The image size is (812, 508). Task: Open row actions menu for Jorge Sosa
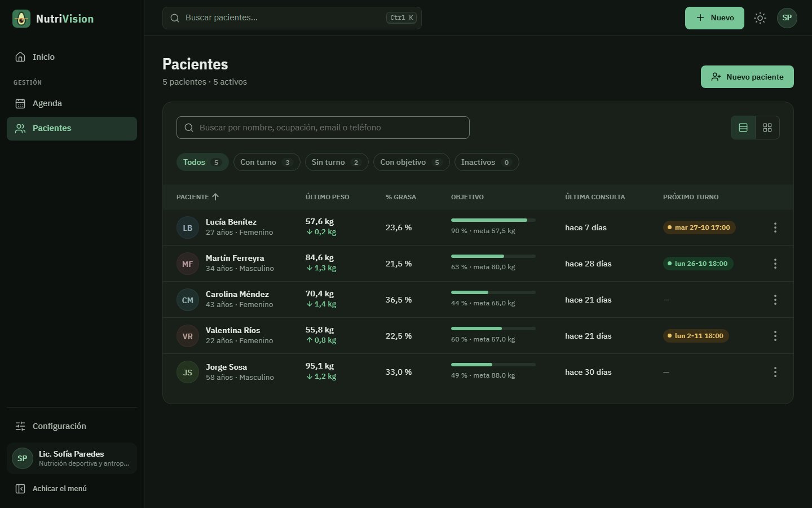pyautogui.click(x=775, y=372)
